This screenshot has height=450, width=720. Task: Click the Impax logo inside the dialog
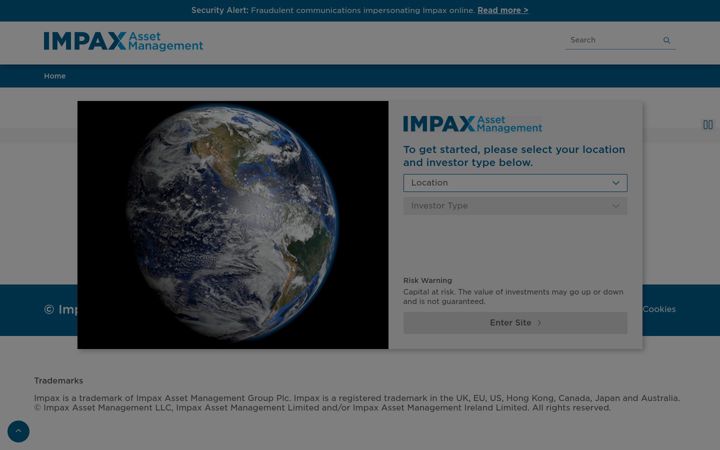(472, 124)
